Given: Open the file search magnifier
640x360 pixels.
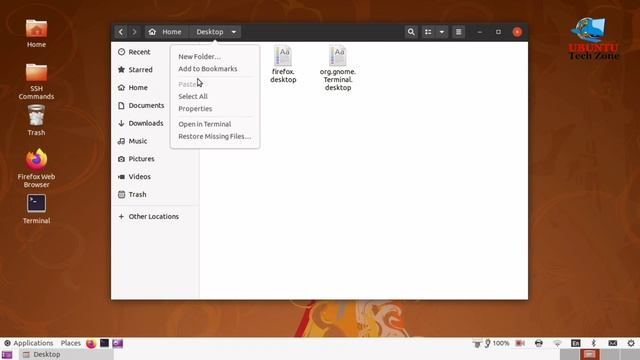Looking at the screenshot, I should 411,32.
